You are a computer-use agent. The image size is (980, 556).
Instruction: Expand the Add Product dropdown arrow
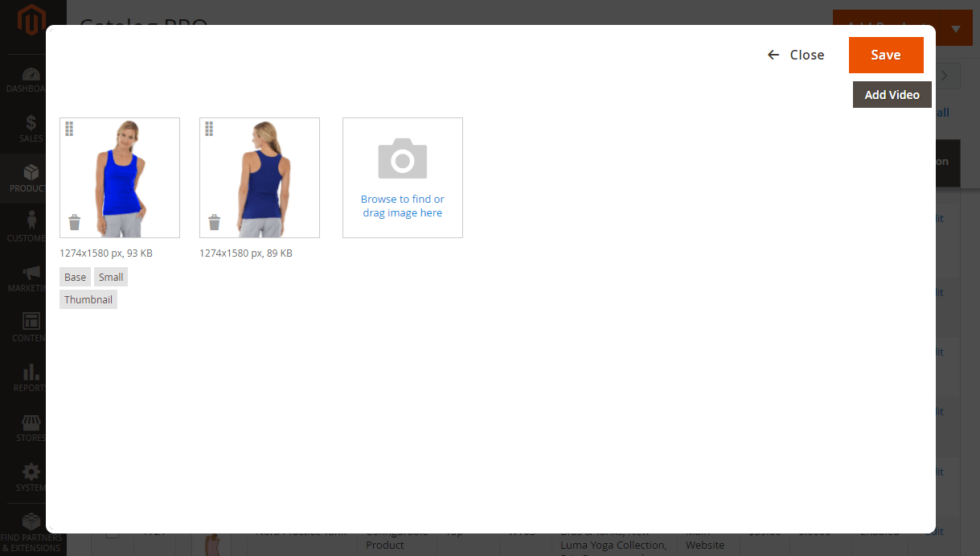point(956,29)
